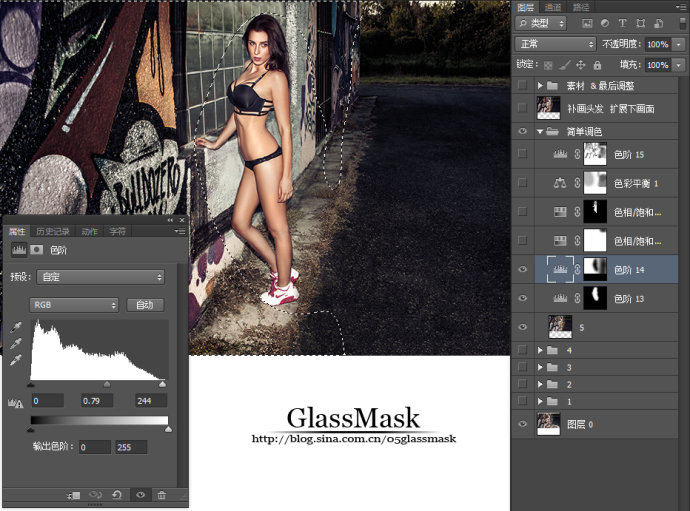Hide the 简单调色 group

tap(522, 131)
